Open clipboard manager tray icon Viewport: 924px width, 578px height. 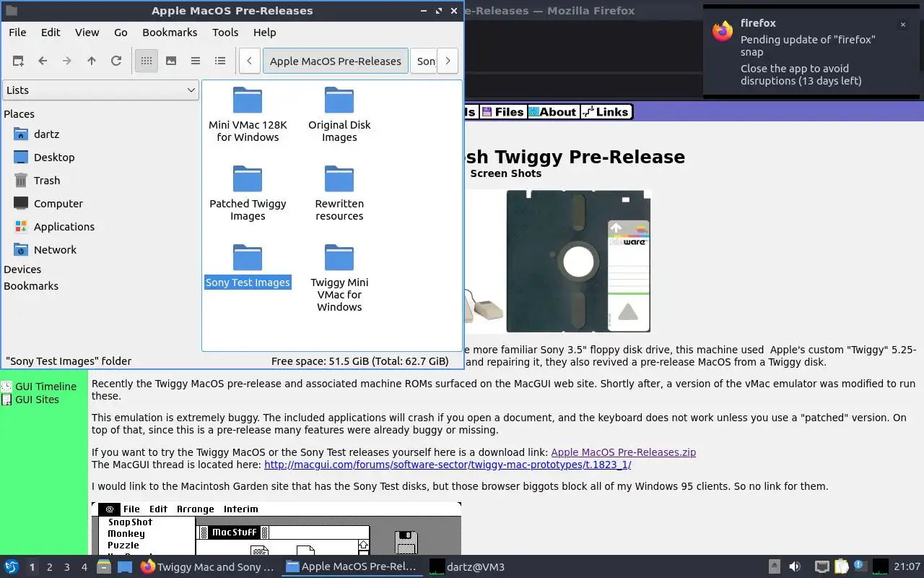click(841, 567)
